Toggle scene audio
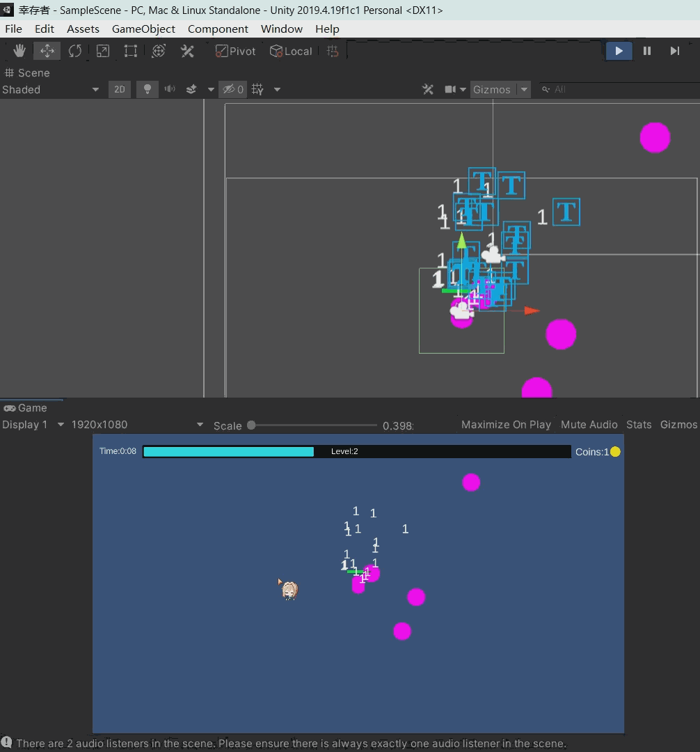This screenshot has height=752, width=700. click(170, 89)
